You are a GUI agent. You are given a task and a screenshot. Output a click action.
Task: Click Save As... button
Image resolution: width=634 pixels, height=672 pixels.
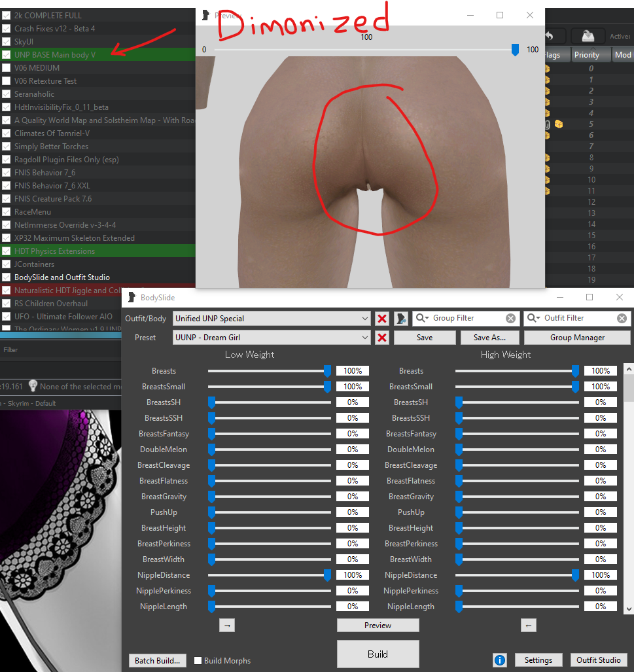point(489,338)
